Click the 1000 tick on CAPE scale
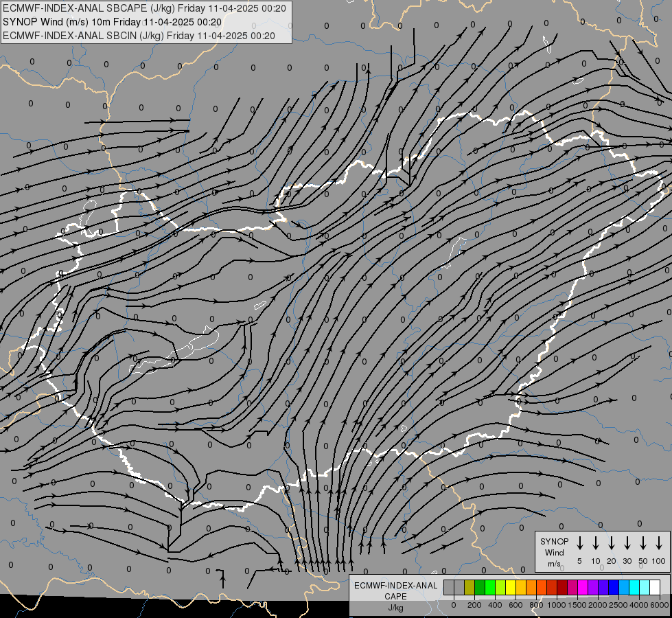This screenshot has width=672, height=618. click(x=557, y=605)
